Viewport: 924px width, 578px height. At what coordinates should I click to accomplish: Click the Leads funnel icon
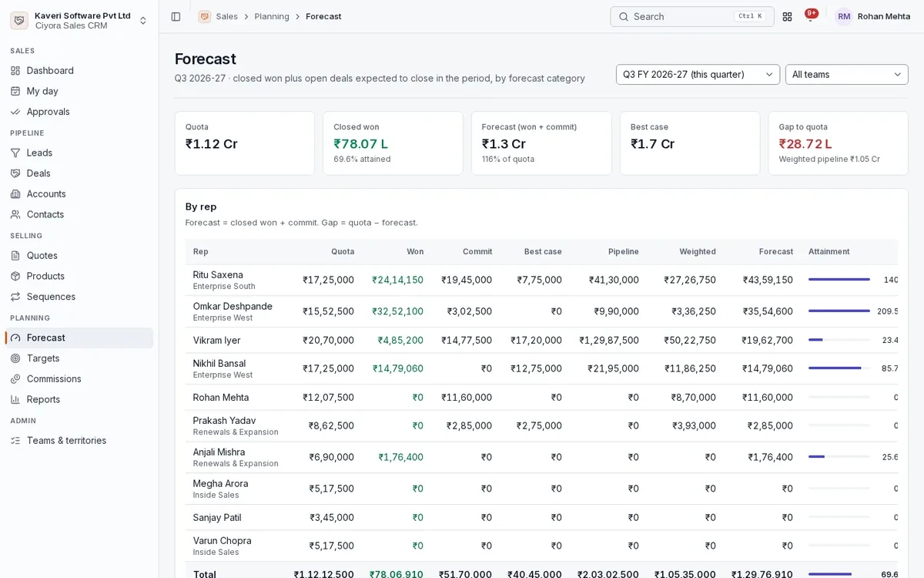coord(15,153)
